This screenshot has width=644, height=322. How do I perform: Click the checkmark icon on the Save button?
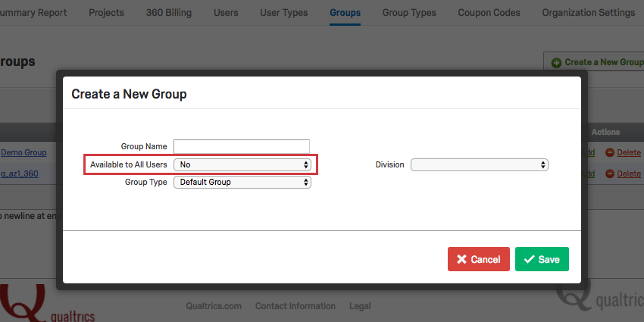(x=529, y=259)
